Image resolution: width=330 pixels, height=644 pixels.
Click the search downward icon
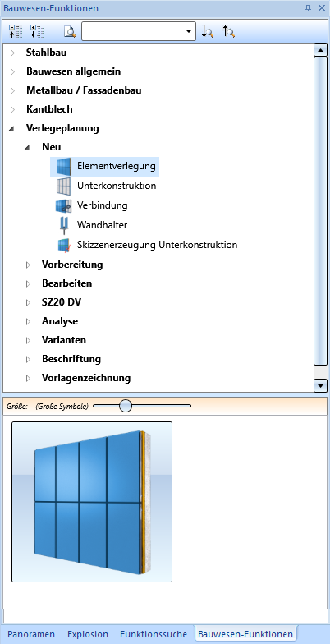tap(208, 31)
